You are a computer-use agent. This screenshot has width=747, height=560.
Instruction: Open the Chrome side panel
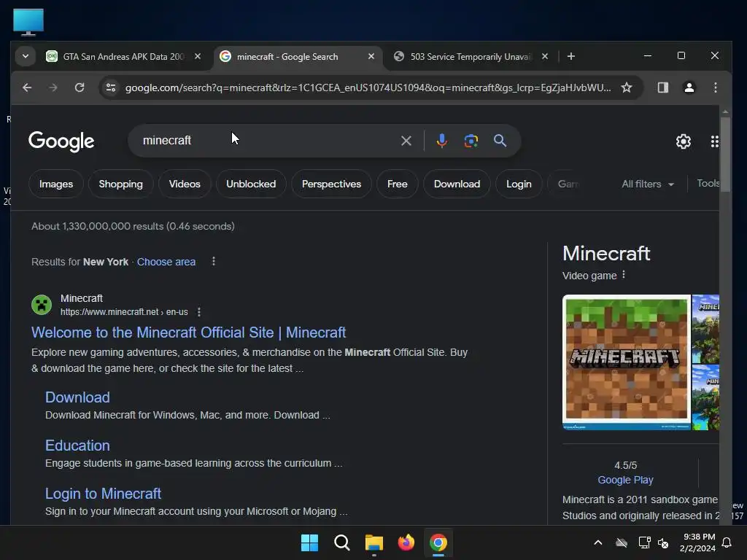662,87
